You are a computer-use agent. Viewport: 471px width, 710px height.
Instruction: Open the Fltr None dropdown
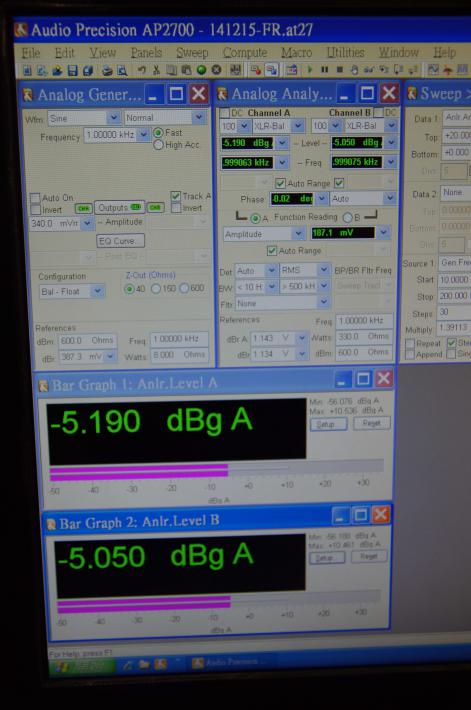(323, 302)
